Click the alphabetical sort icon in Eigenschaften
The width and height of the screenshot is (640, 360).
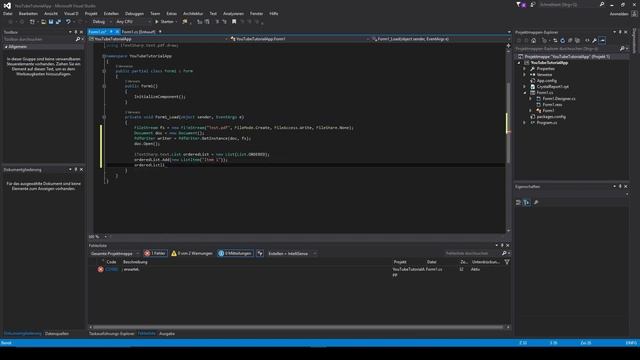tap(527, 202)
